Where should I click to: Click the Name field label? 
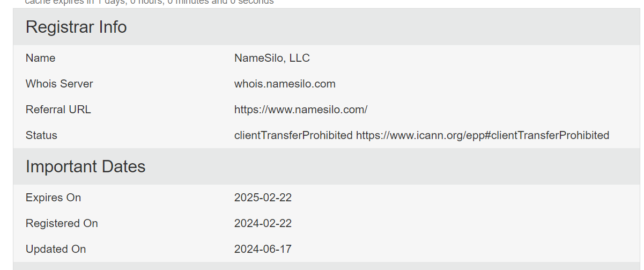[x=40, y=58]
